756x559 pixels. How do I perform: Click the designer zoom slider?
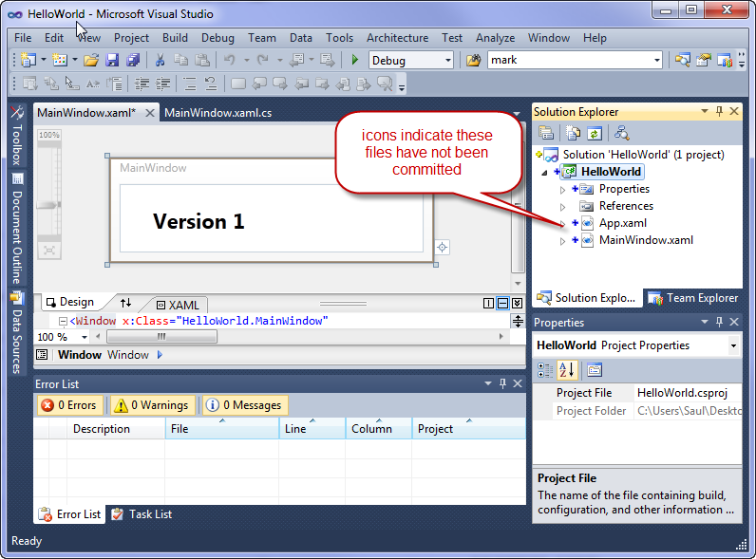click(x=49, y=205)
